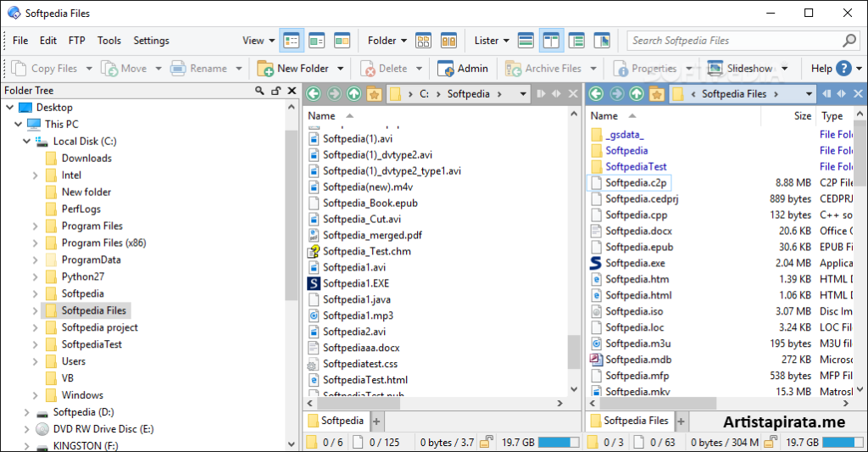Open favorites star in left pane
This screenshot has width=868, height=452.
[374, 93]
